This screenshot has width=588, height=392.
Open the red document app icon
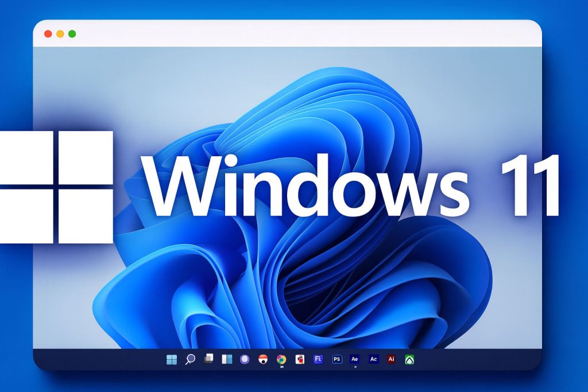point(299,359)
